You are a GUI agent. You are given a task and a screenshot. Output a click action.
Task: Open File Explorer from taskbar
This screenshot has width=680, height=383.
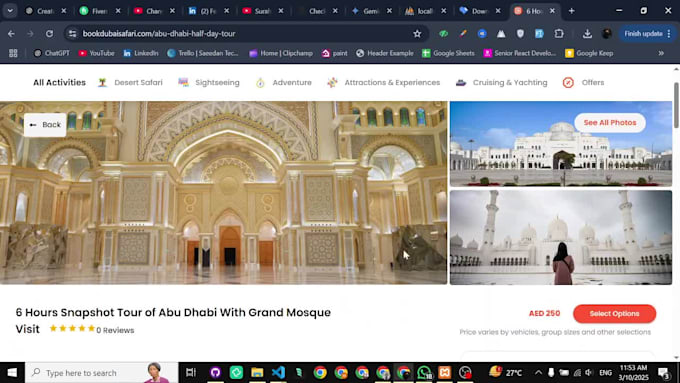click(x=257, y=373)
